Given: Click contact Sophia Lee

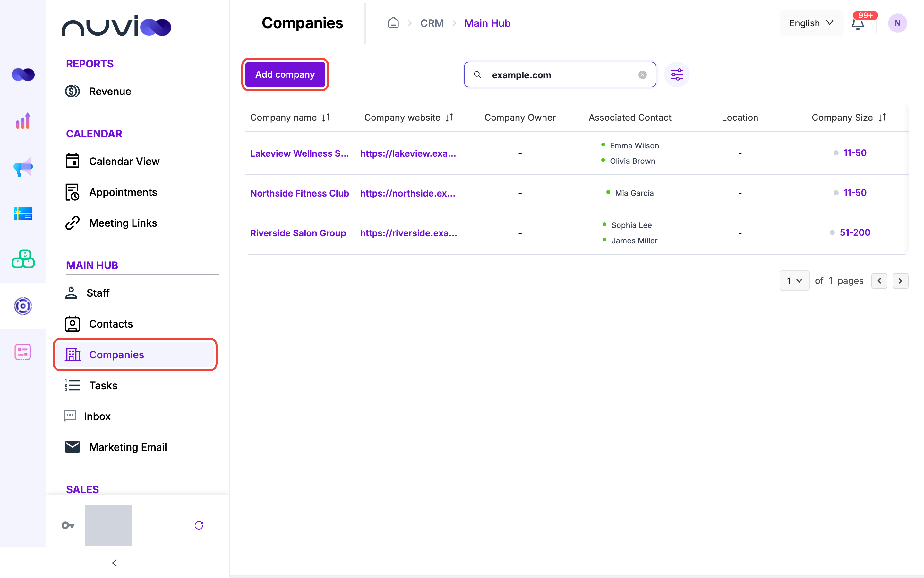Looking at the screenshot, I should point(631,225).
